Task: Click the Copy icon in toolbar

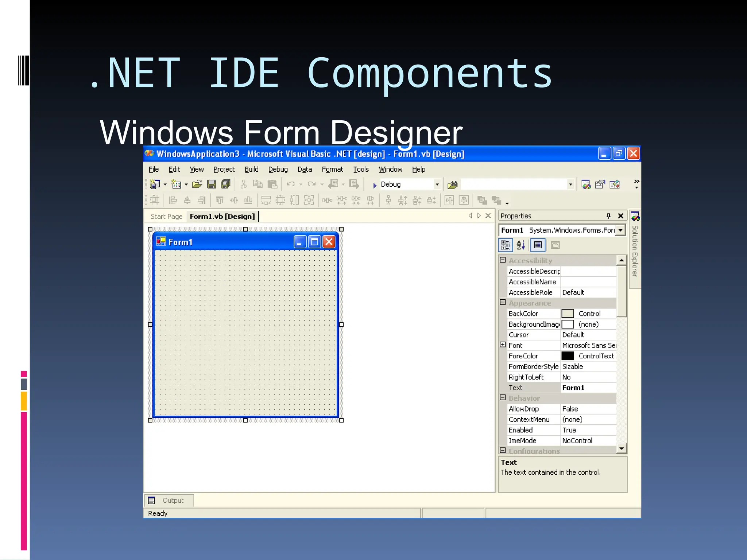Action: tap(258, 184)
